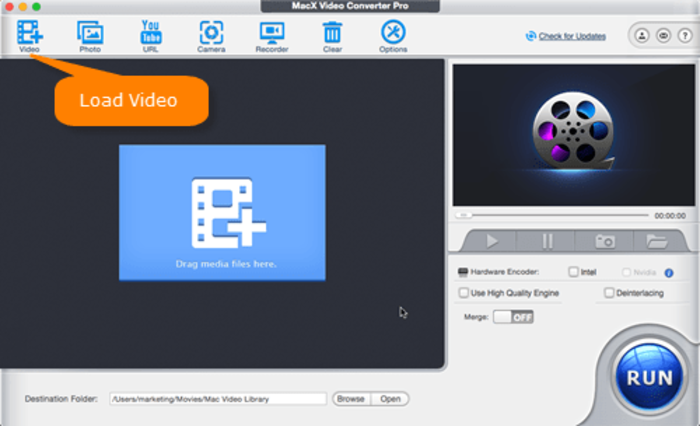This screenshot has height=426, width=700.
Task: Click the Destination Folder path field
Action: coord(218,399)
